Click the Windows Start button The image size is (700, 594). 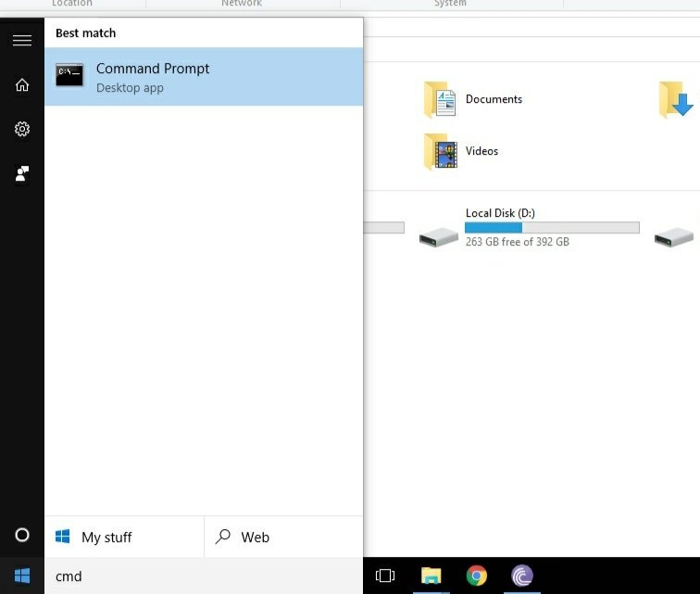[22, 575]
